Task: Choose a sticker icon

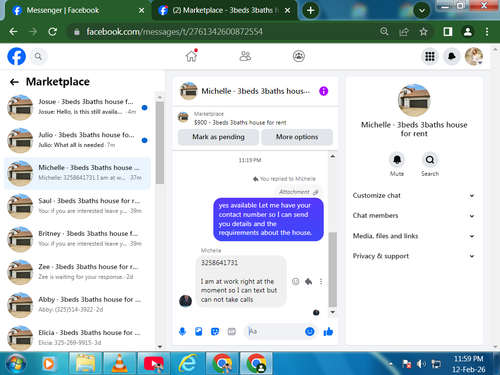Action: coord(215,331)
